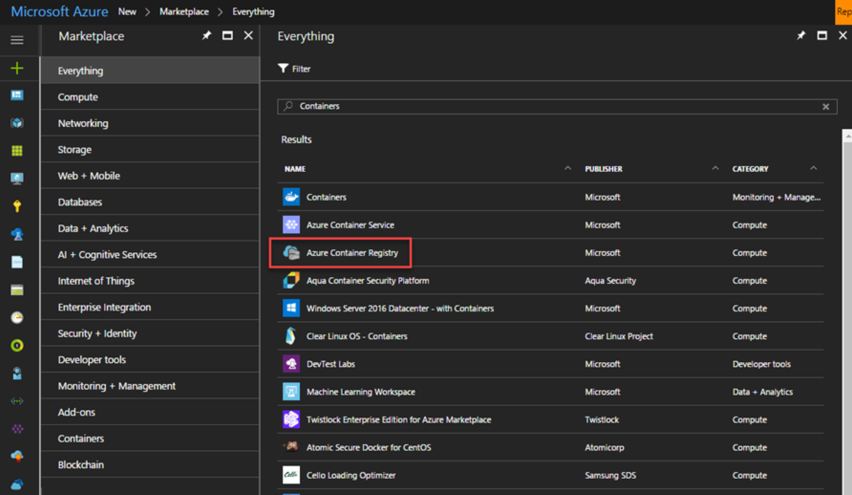Viewport: 852px width, 495px height.
Task: Open the Virtual machines monitor icon
Action: click(17, 179)
